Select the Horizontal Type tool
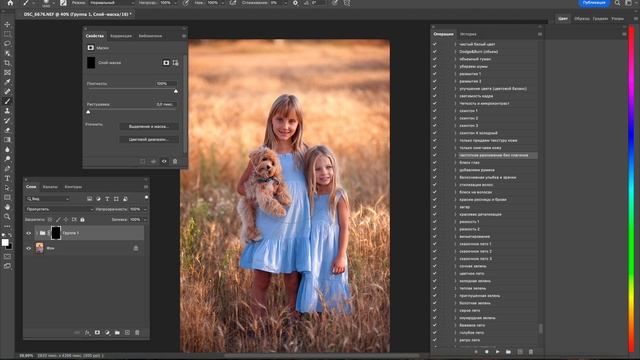This screenshot has height=360, width=640. [7, 178]
